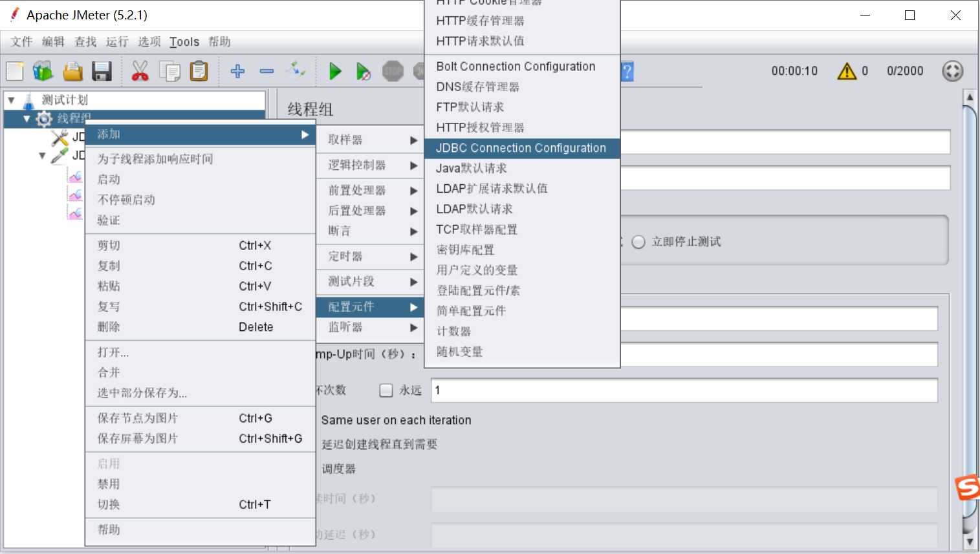Image resolution: width=980 pixels, height=554 pixels.
Task: Click the Copy toolbar icon
Action: coord(169,71)
